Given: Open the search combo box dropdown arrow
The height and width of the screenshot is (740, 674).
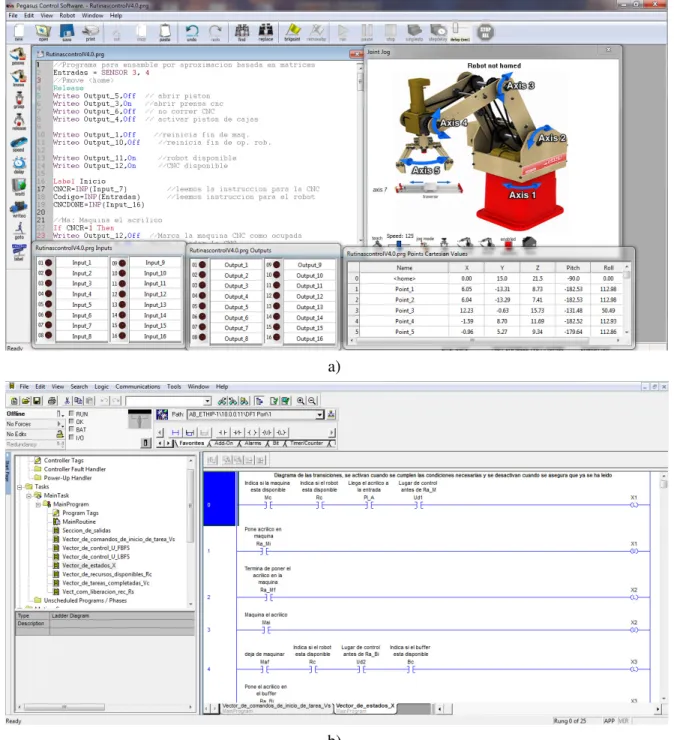Looking at the screenshot, I should (x=207, y=401).
